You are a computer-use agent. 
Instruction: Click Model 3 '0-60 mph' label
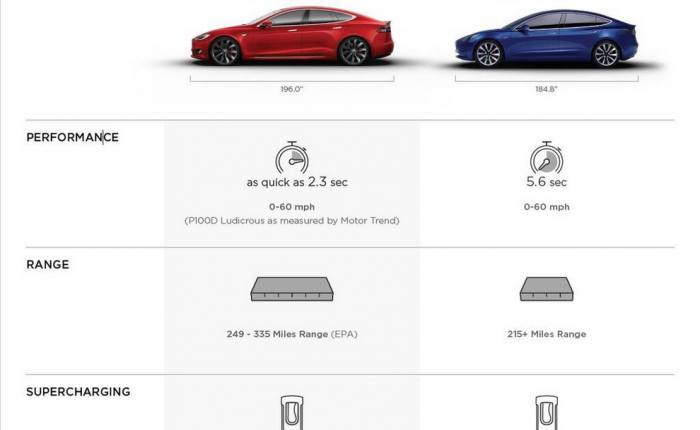coord(546,207)
